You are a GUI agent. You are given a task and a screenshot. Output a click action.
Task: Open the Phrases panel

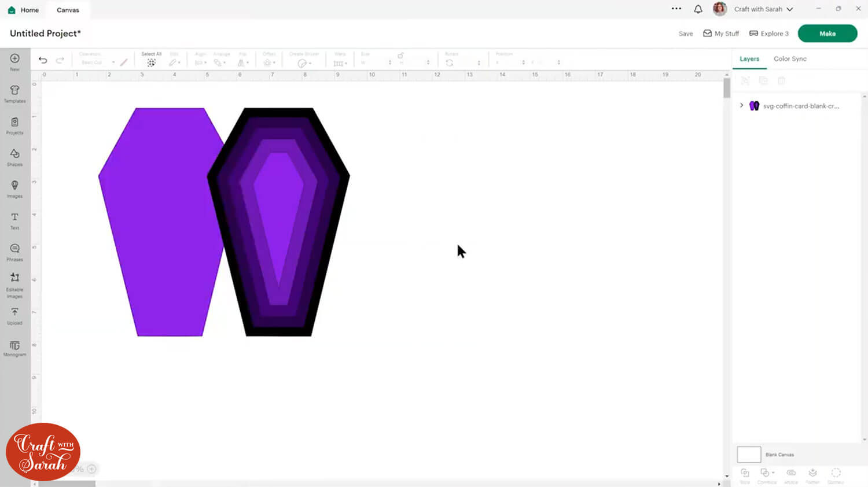point(14,252)
